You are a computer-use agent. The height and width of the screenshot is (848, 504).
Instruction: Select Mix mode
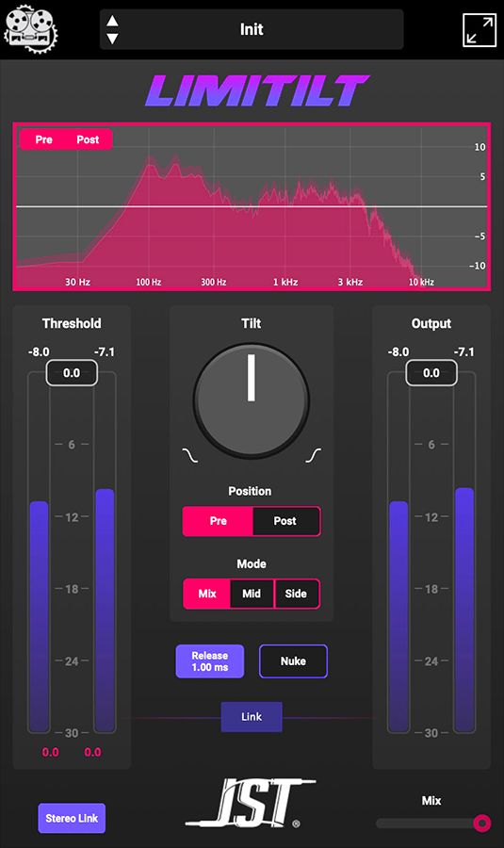pyautogui.click(x=207, y=594)
